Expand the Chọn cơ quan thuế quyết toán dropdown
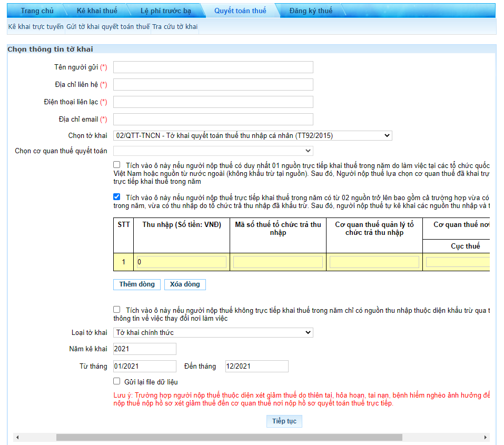This screenshot has width=504, height=445. coord(213,151)
